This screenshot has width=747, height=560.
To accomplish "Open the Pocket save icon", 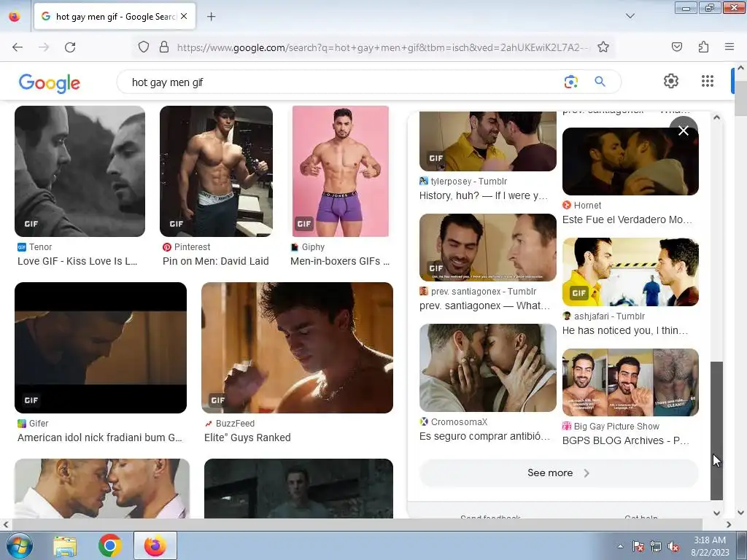I will [676, 47].
